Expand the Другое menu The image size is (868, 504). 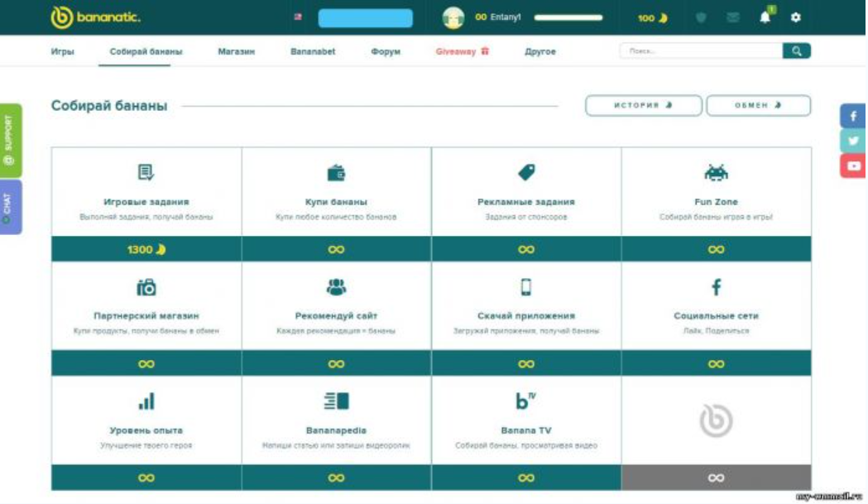(540, 51)
